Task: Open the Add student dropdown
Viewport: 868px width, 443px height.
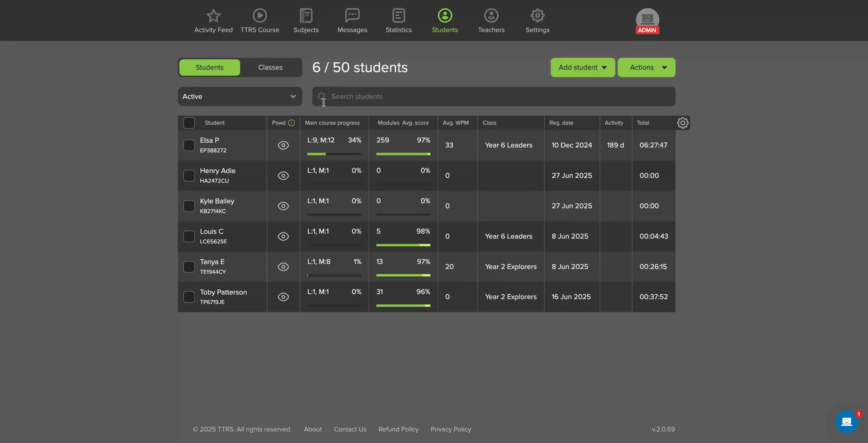Action: (x=583, y=67)
